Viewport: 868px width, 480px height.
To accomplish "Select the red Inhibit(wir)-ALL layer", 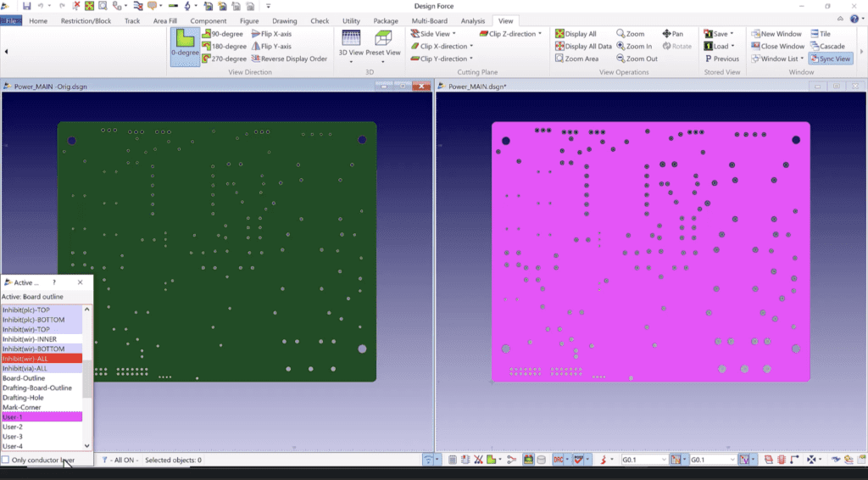I will point(42,359).
